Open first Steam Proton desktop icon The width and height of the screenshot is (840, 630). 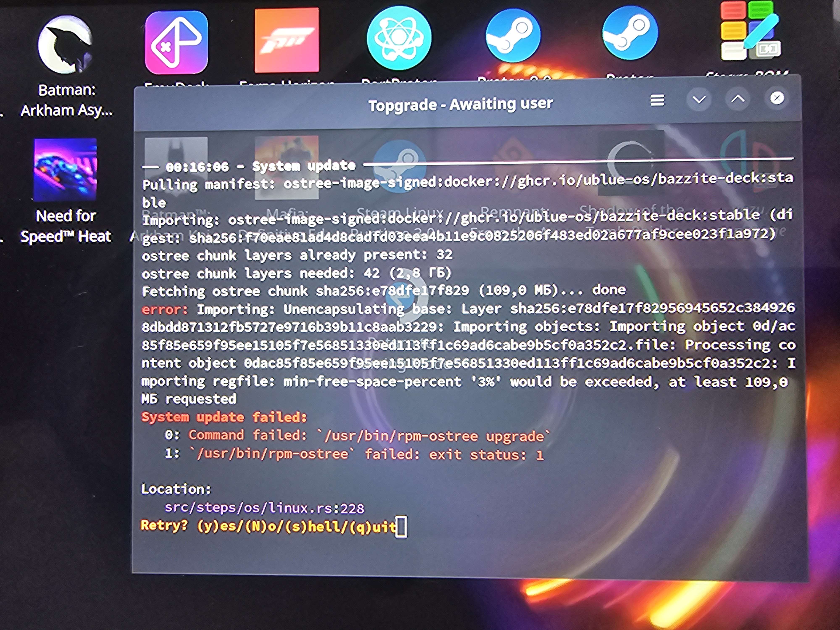pyautogui.click(x=513, y=36)
